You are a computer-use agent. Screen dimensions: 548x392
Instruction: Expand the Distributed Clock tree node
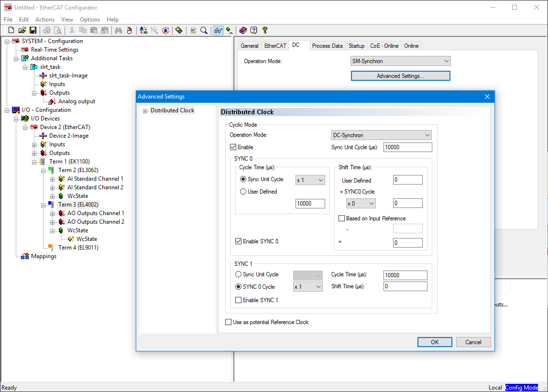tap(145, 111)
